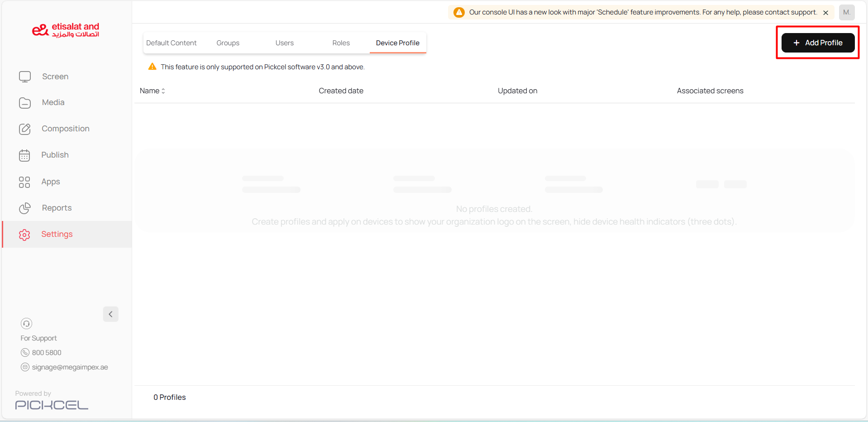Sort profiles by the Name column
Viewport: 868px width, 422px height.
click(x=153, y=91)
